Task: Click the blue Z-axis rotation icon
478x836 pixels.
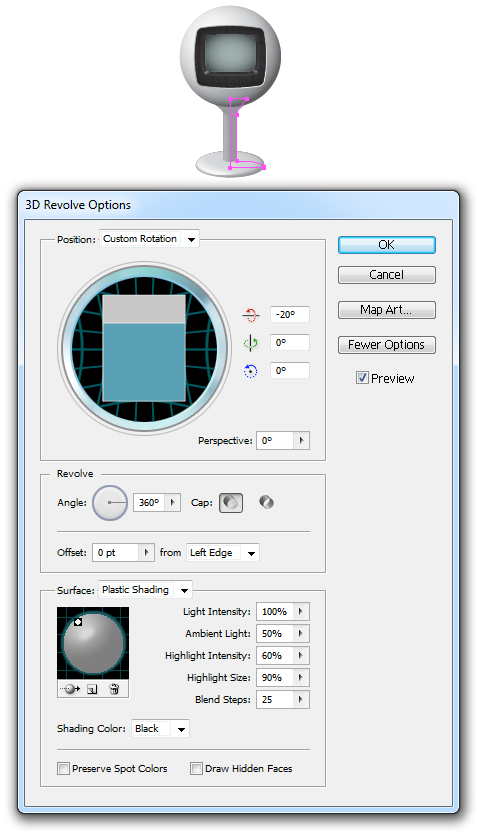Action: click(x=250, y=371)
